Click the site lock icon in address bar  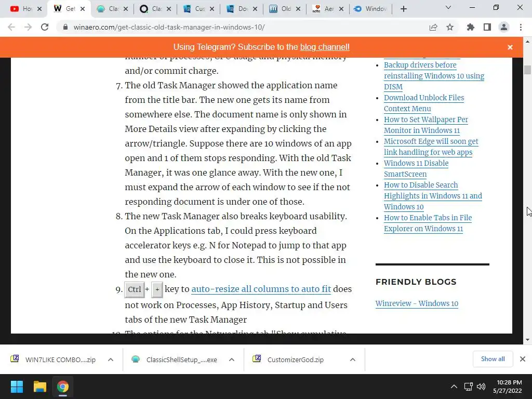[65, 27]
